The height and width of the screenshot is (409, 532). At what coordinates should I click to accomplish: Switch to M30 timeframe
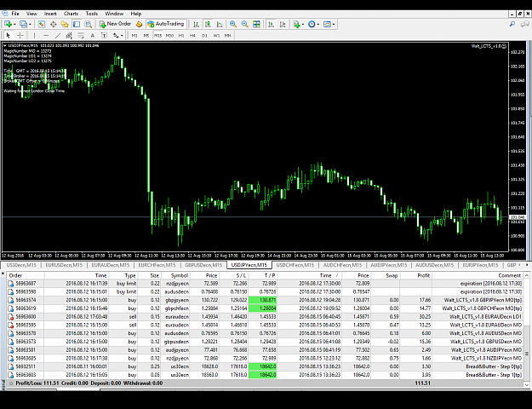(x=169, y=35)
